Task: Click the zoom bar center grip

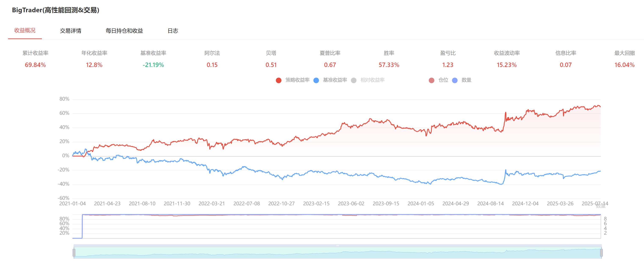Action: pos(337,246)
